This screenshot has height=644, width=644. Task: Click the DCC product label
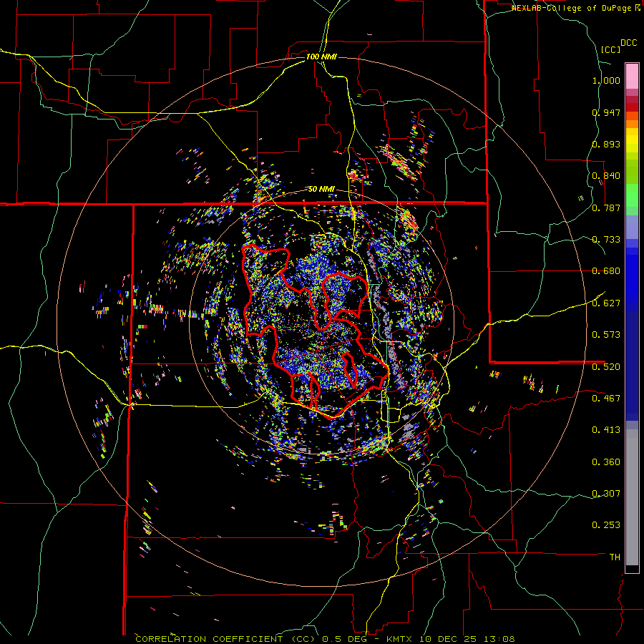628,43
